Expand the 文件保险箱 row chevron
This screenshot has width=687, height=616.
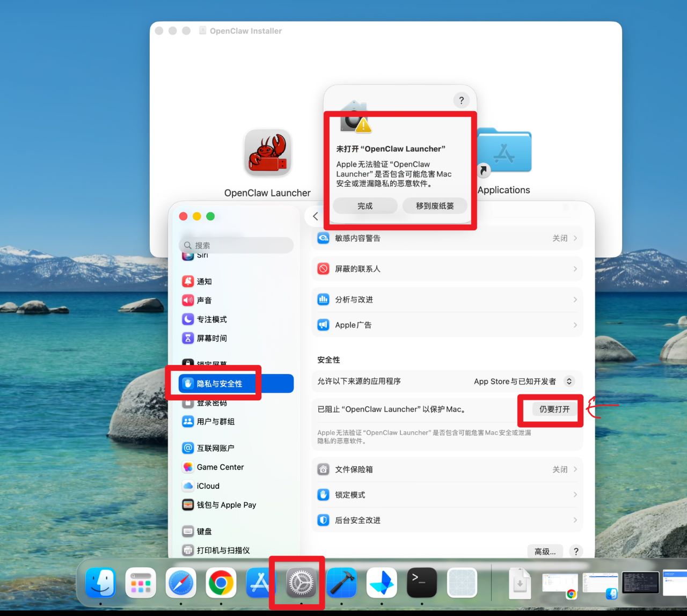click(x=575, y=469)
